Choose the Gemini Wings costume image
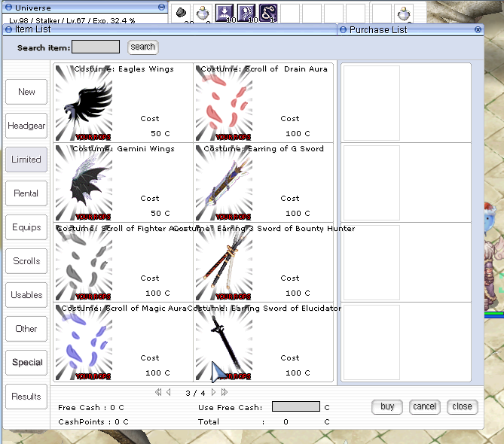Viewport: 504px width, 444px height. pyautogui.click(x=84, y=183)
